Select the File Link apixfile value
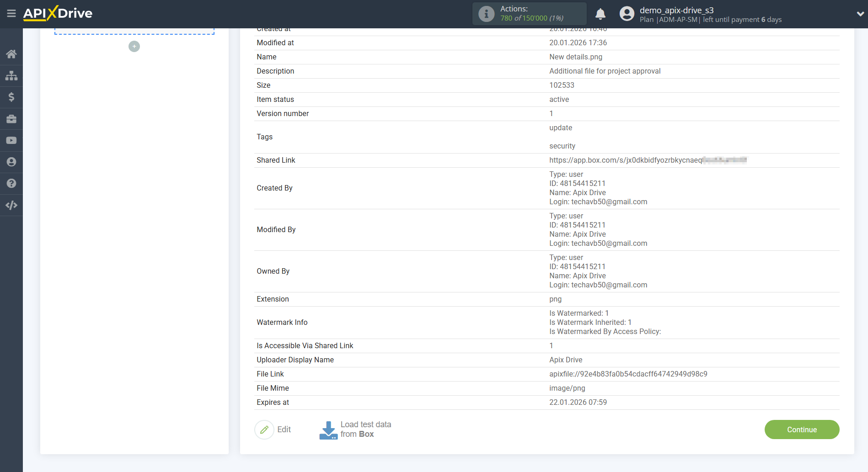 pyautogui.click(x=628, y=374)
